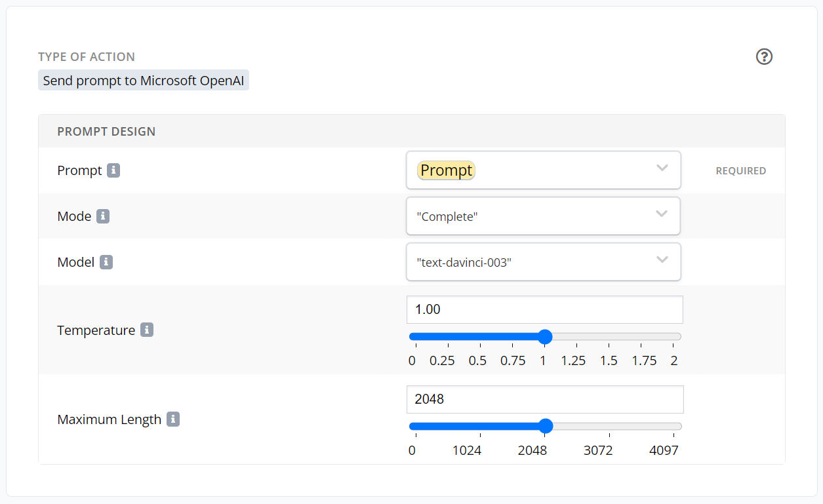
Task: Click Temperature slider track at 1.5
Action: [609, 337]
